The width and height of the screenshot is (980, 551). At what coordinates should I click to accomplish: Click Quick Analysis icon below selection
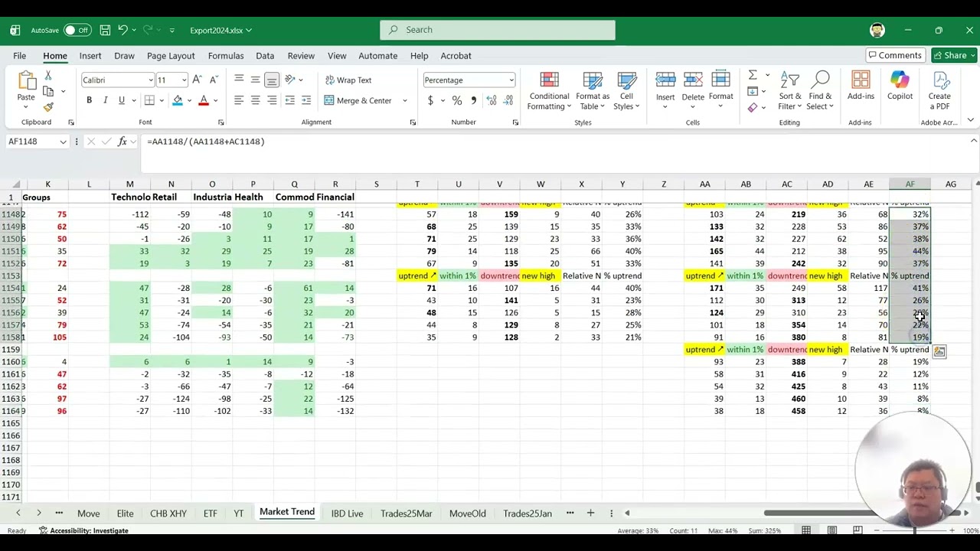[939, 352]
